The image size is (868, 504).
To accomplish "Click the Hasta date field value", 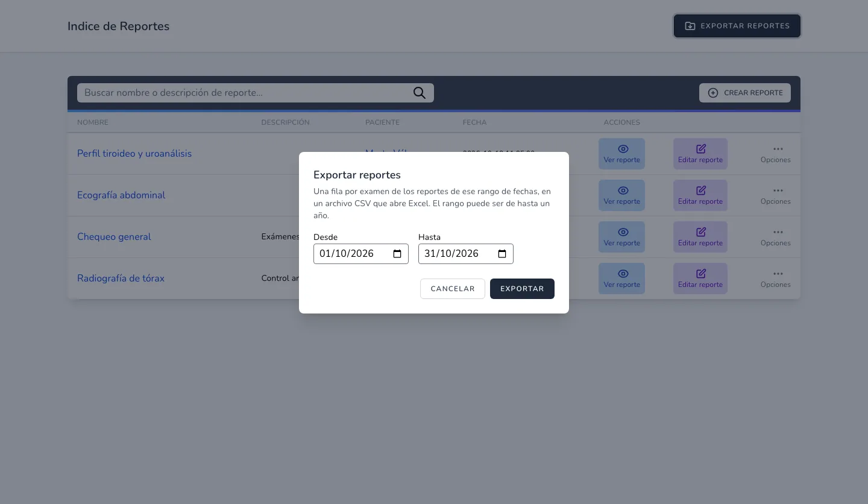I will pos(451,254).
